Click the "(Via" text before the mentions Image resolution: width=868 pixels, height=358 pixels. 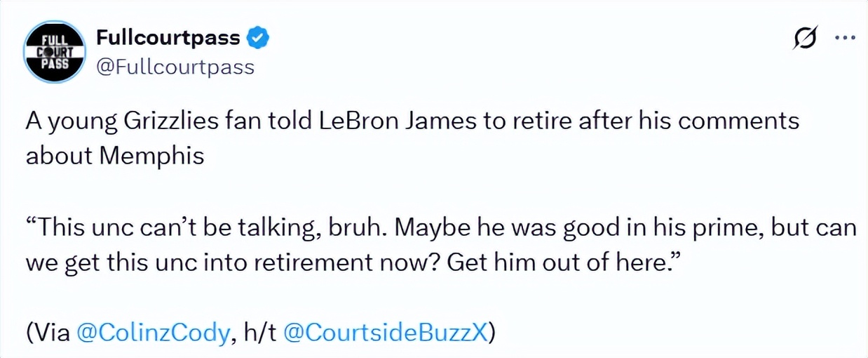(x=48, y=333)
